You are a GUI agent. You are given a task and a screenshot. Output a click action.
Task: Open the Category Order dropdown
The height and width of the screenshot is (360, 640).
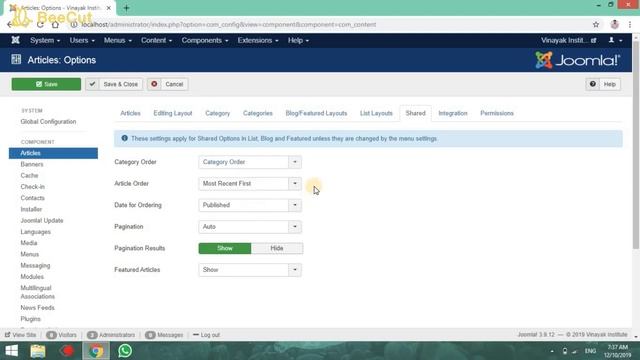[x=250, y=162]
